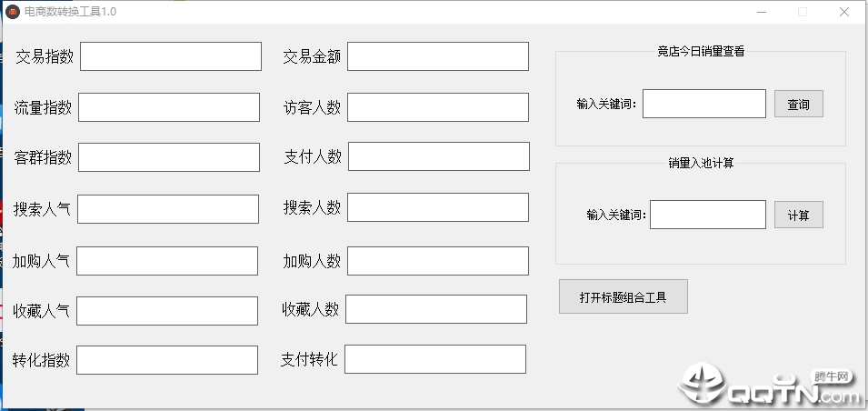Focus the 加购人数 text field
Viewport: 868px width, 411px height.
438,261
